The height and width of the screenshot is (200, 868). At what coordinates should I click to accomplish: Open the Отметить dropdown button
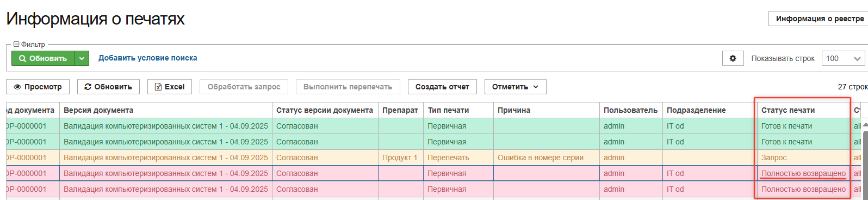(516, 87)
